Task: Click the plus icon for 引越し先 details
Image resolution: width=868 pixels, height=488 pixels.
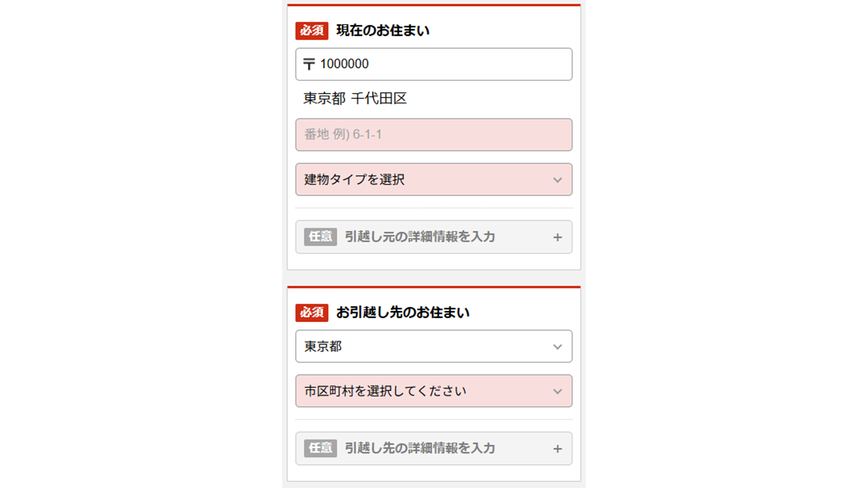Action: [x=557, y=449]
